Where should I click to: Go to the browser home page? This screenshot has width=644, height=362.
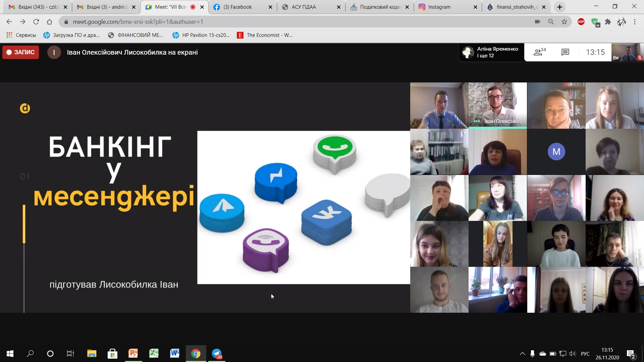(x=49, y=22)
